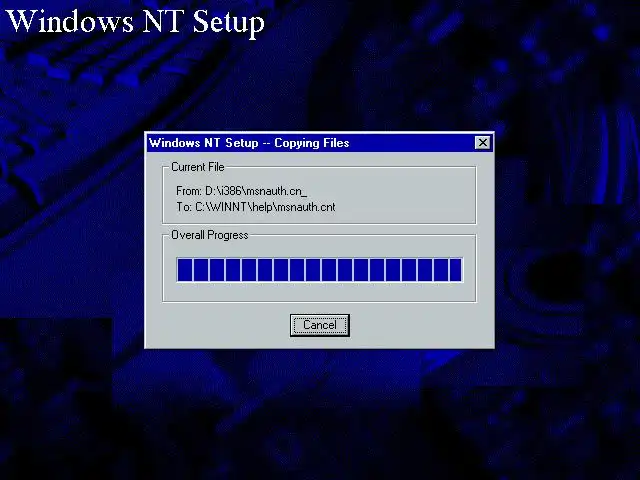Viewport: 640px width, 480px height.
Task: Click the Windows NT Setup -- Copying Files title bar
Action: point(320,143)
